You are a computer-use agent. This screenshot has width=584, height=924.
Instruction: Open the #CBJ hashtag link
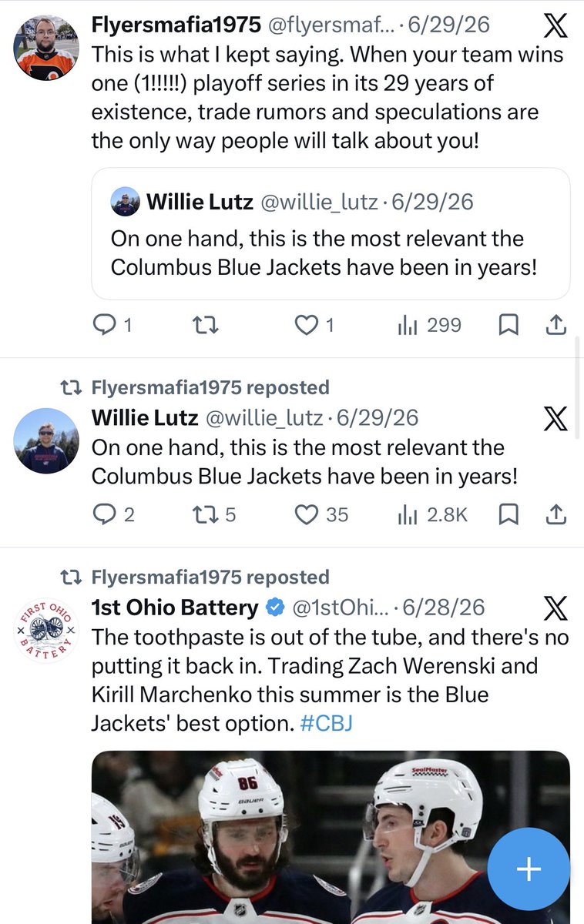click(x=327, y=724)
